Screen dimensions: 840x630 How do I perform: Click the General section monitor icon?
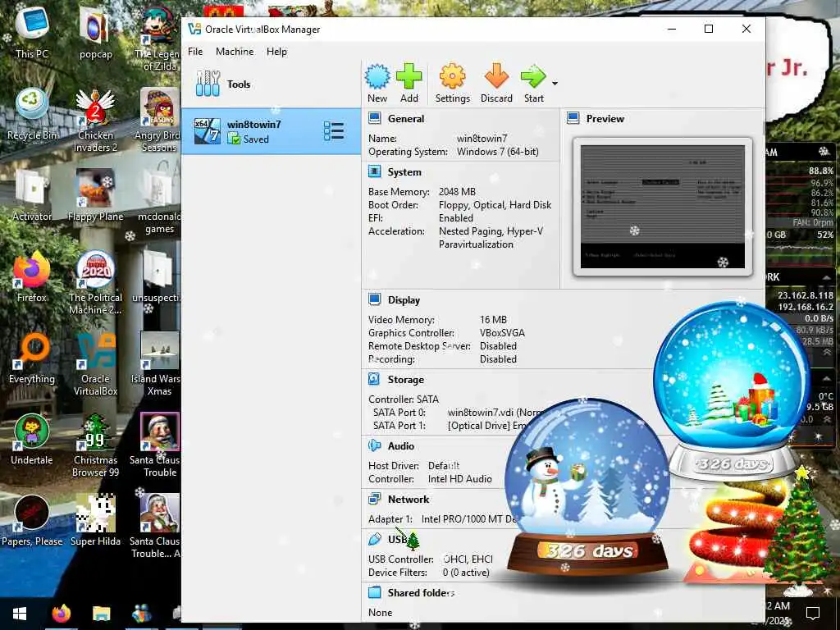coord(374,118)
